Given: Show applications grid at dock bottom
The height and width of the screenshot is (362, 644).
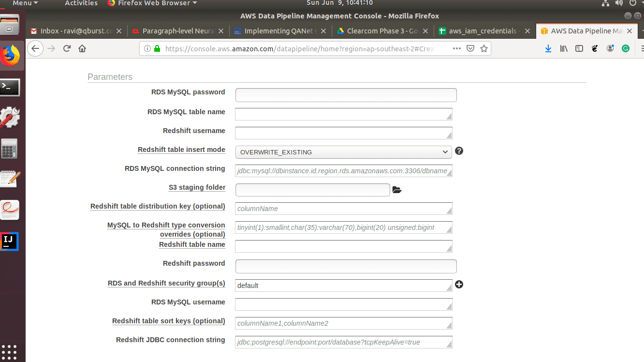Looking at the screenshot, I should 9,352.
